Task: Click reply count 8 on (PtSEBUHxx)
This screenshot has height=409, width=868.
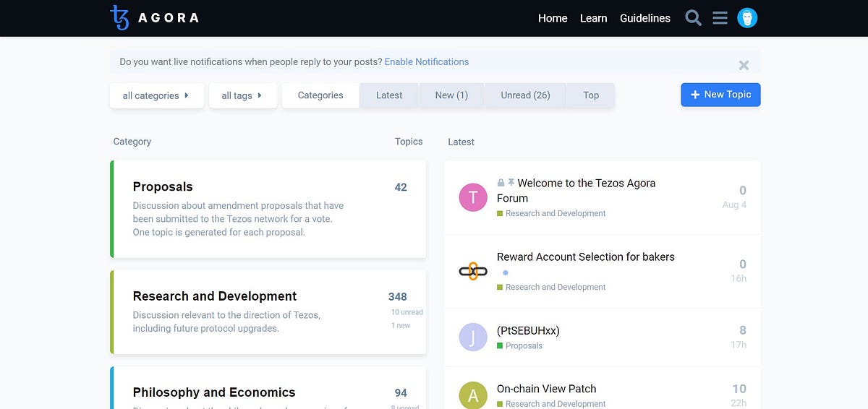Action: click(x=743, y=330)
